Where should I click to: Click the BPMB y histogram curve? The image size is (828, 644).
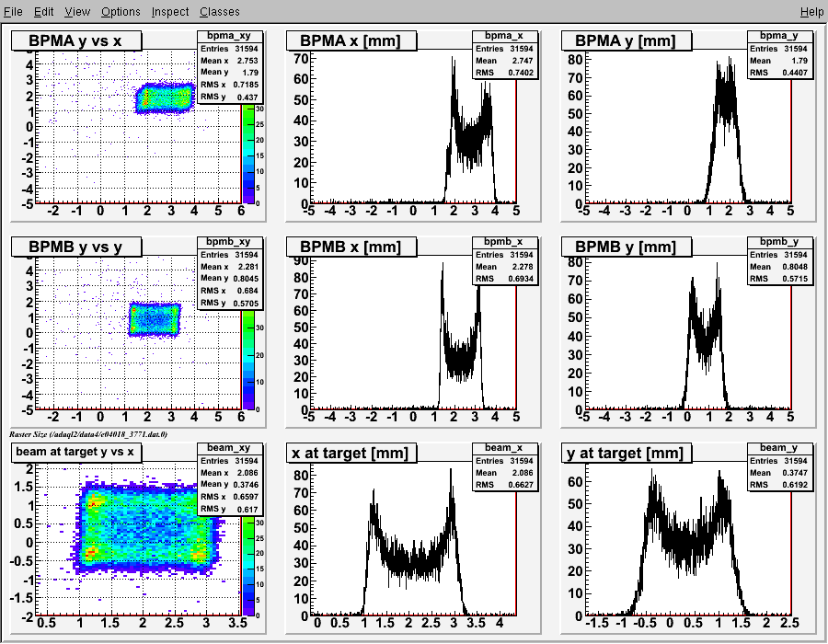click(705, 338)
